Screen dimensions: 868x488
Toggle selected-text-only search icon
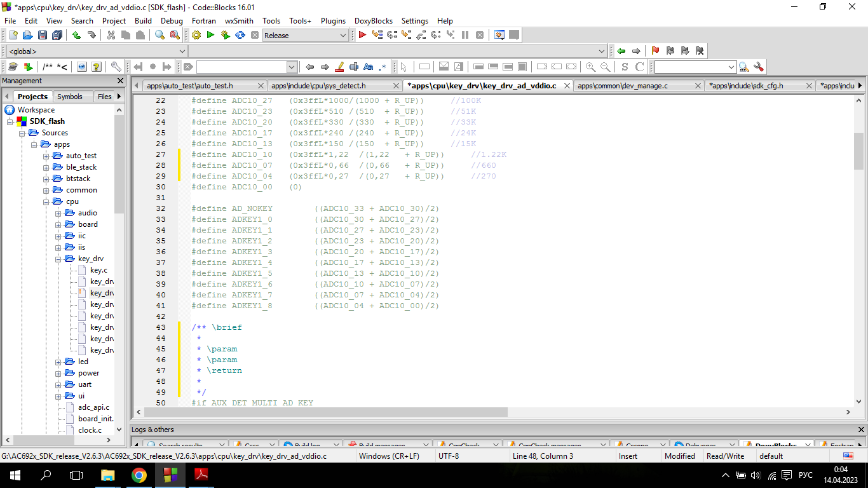[x=354, y=67]
